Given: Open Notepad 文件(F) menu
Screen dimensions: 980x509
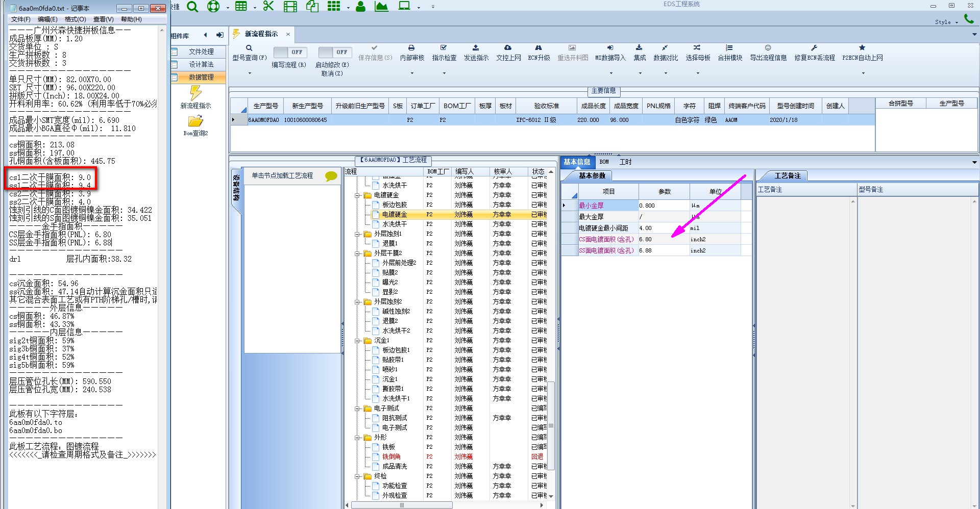Looking at the screenshot, I should click(x=21, y=19).
